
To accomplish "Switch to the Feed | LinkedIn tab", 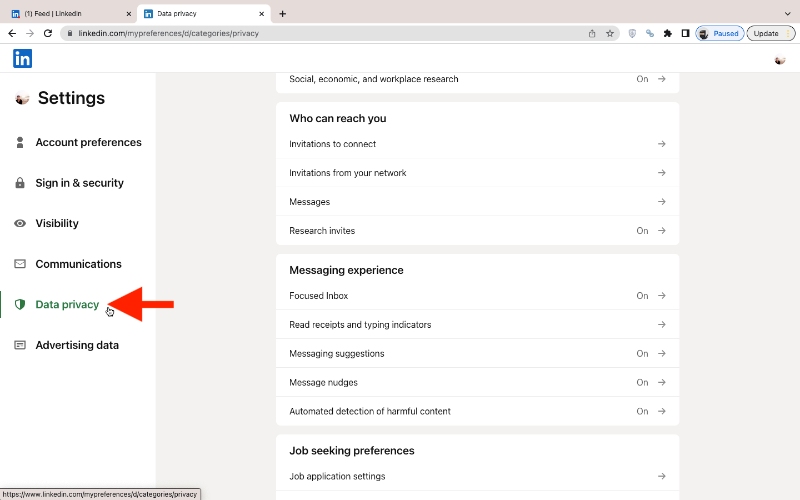I will [x=65, y=14].
